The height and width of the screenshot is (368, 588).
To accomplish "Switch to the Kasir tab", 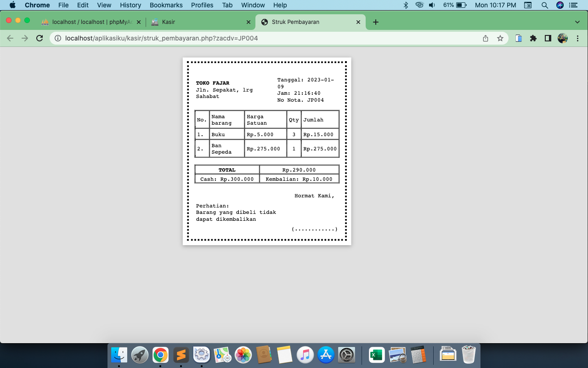I will [201, 22].
